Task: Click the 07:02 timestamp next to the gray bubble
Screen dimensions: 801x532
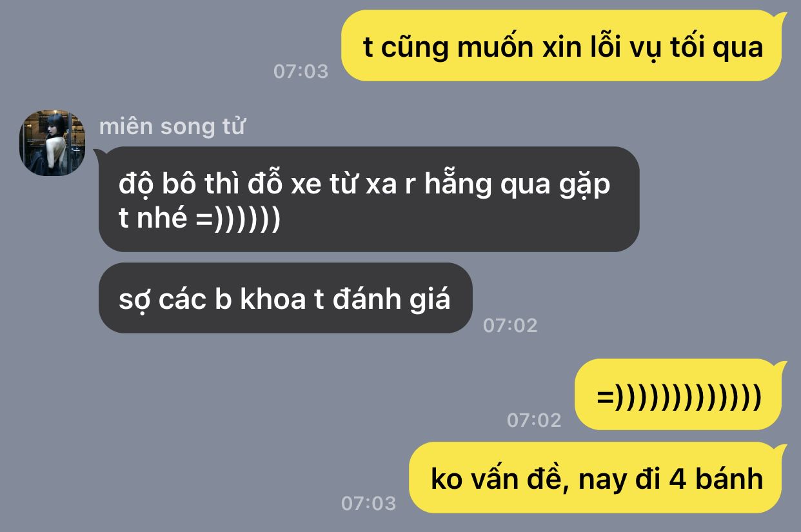Action: pyautogui.click(x=509, y=325)
